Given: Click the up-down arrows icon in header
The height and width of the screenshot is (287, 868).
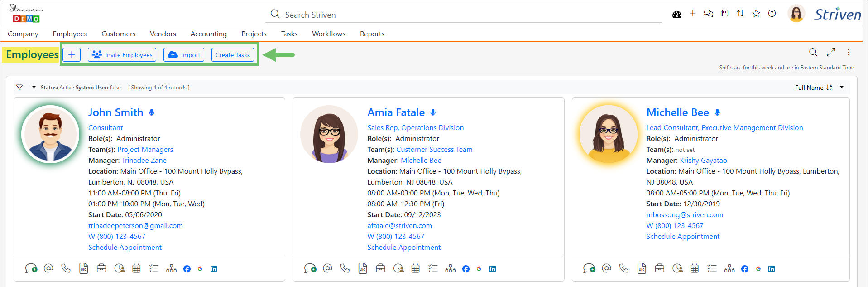Looking at the screenshot, I should pyautogui.click(x=740, y=14).
